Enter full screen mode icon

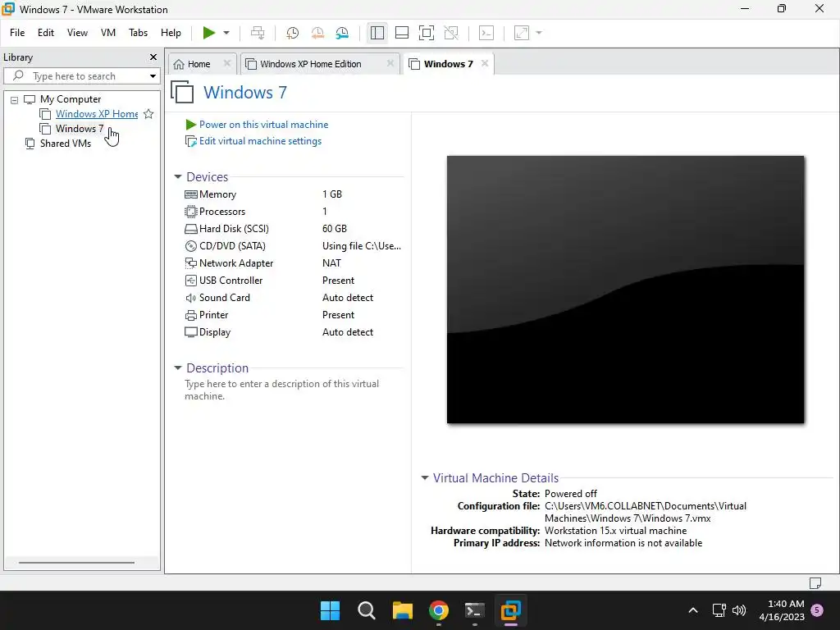[x=427, y=33]
